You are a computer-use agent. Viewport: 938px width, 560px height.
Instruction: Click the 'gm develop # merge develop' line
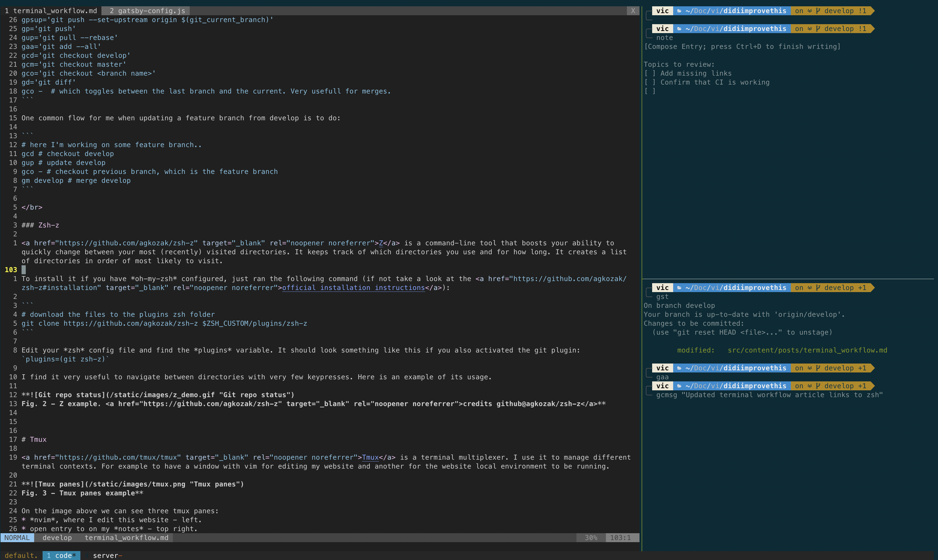pyautogui.click(x=76, y=181)
